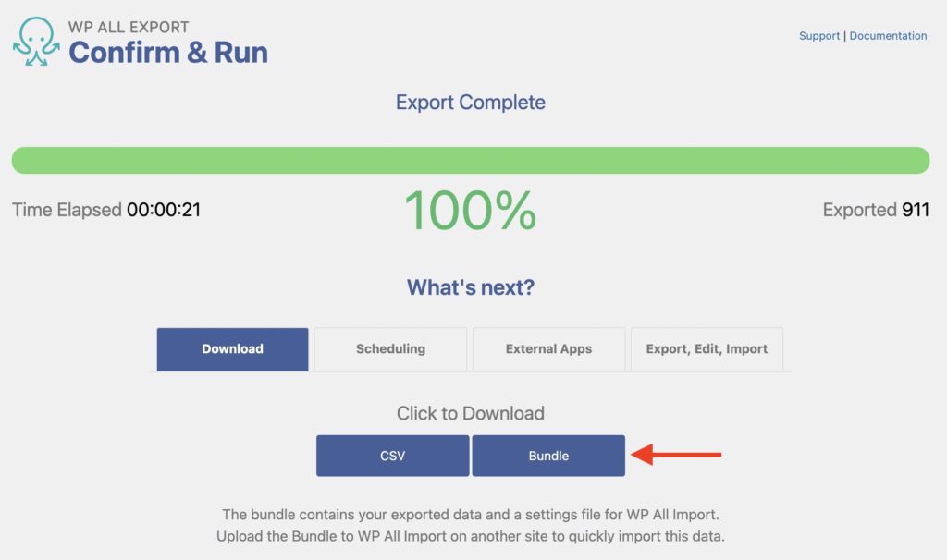Switch to the Scheduling tab
947x560 pixels.
389,349
